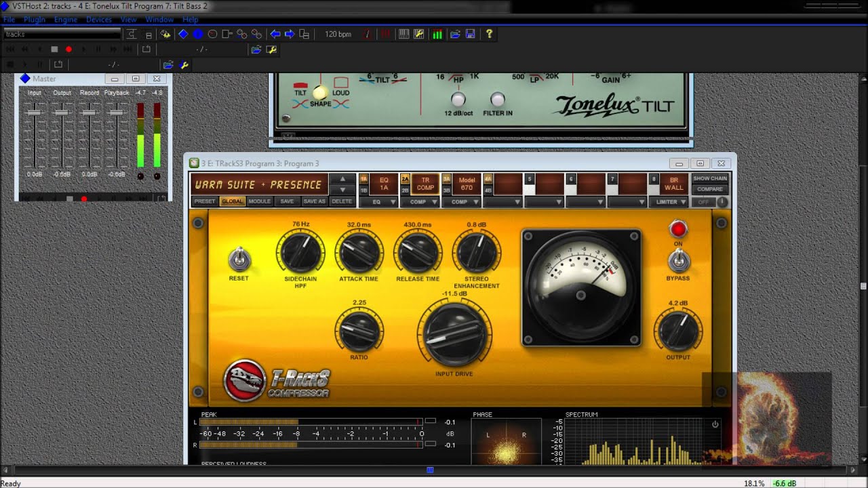Image resolution: width=868 pixels, height=488 pixels.
Task: Click the GLOBAL button in T-RackS
Action: click(232, 201)
